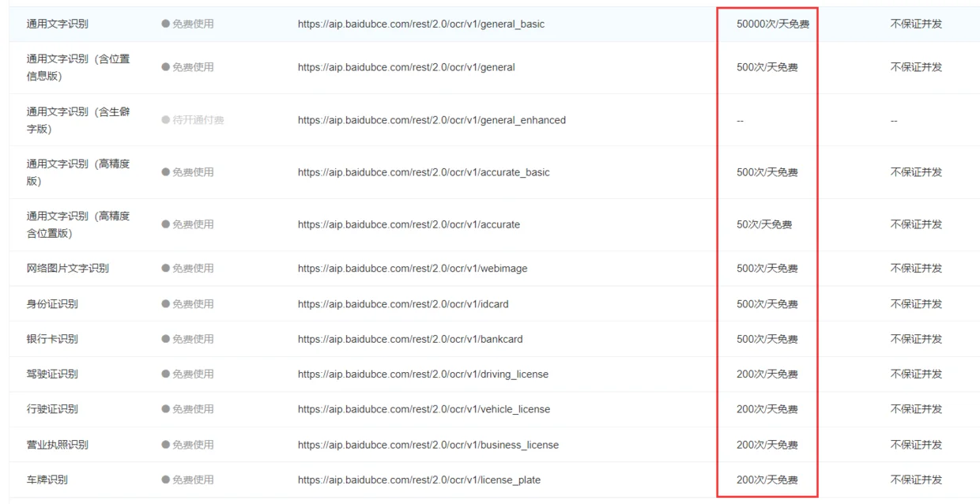Click the 200次/天免费 quota for 行驶证识别

(x=767, y=409)
